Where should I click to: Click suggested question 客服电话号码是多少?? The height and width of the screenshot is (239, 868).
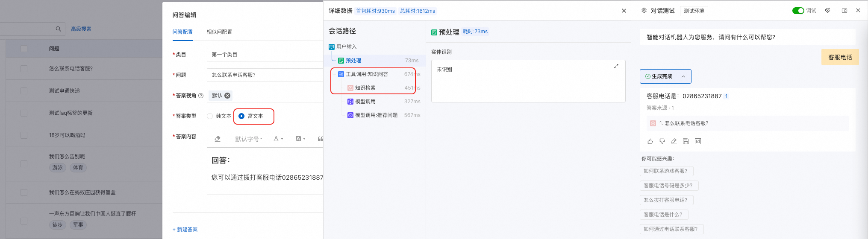pos(669,186)
